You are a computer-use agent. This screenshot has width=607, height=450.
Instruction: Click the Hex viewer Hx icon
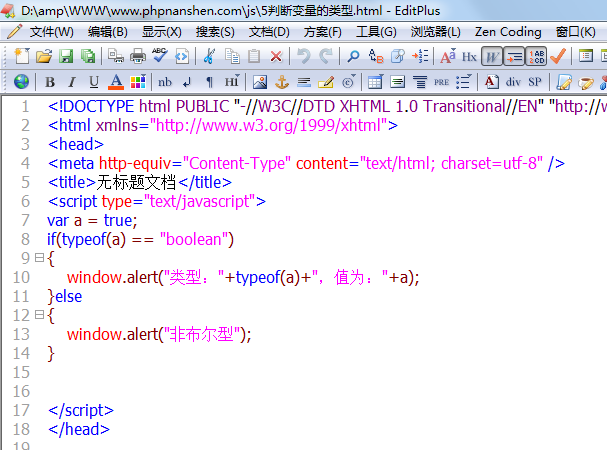tap(469, 57)
